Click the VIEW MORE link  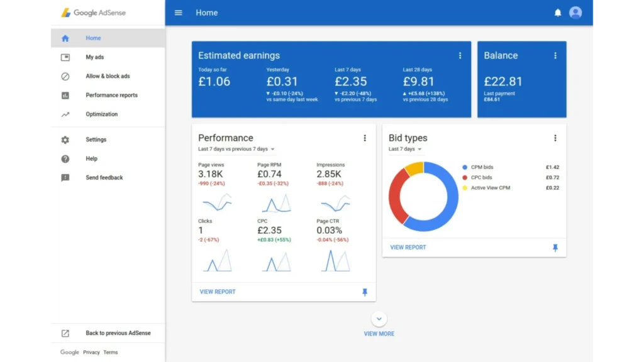click(x=379, y=334)
